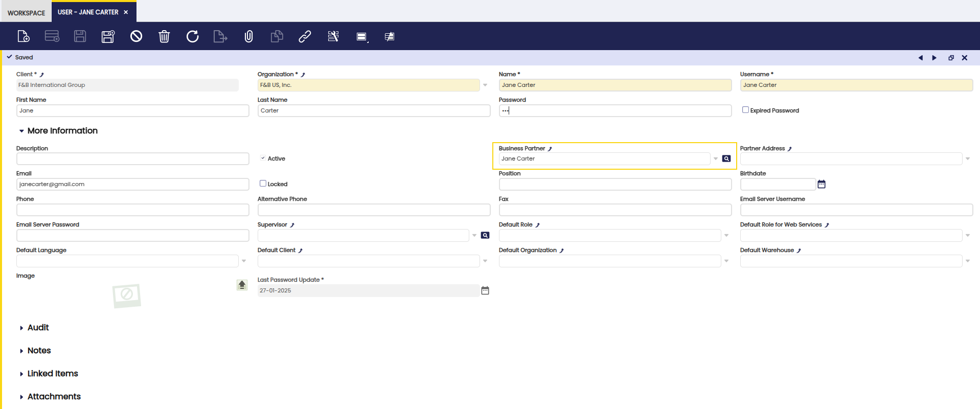Image resolution: width=980 pixels, height=409 pixels.
Task: Click the Email field
Action: (x=133, y=184)
